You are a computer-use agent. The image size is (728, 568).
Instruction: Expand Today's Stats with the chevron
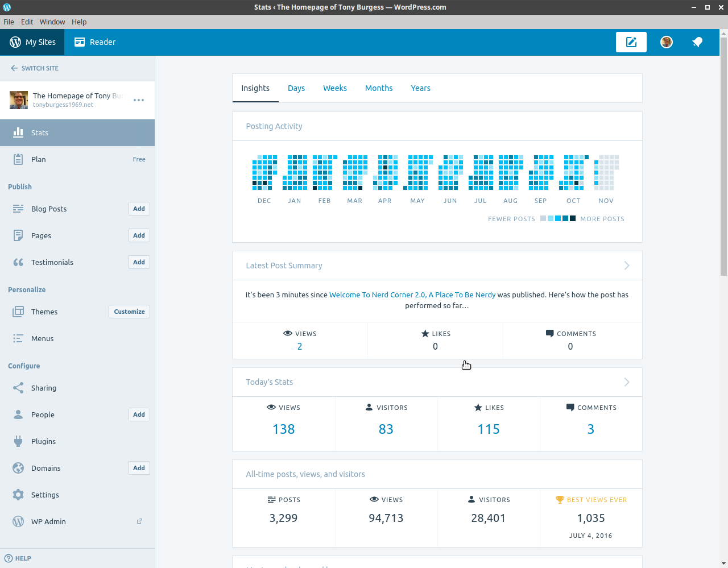[627, 382]
